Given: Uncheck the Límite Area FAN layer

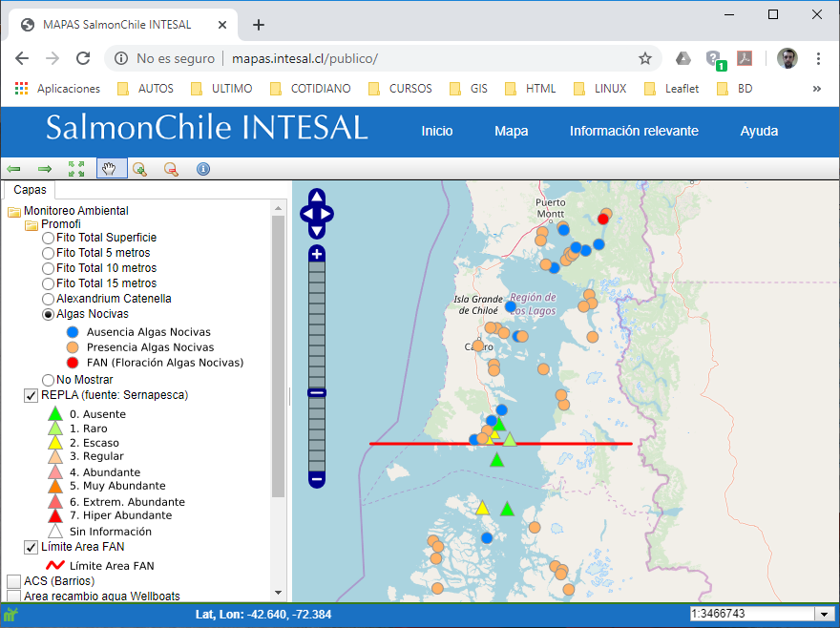Looking at the screenshot, I should click(x=31, y=547).
